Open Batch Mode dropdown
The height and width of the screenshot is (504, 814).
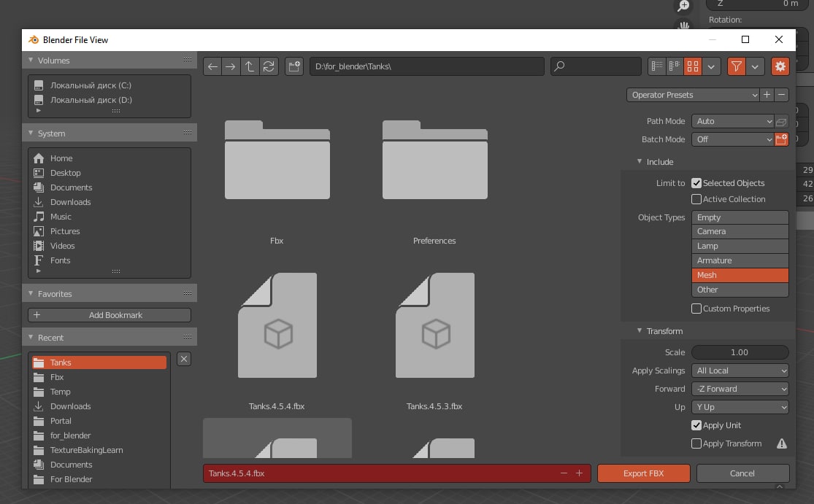[x=732, y=139]
